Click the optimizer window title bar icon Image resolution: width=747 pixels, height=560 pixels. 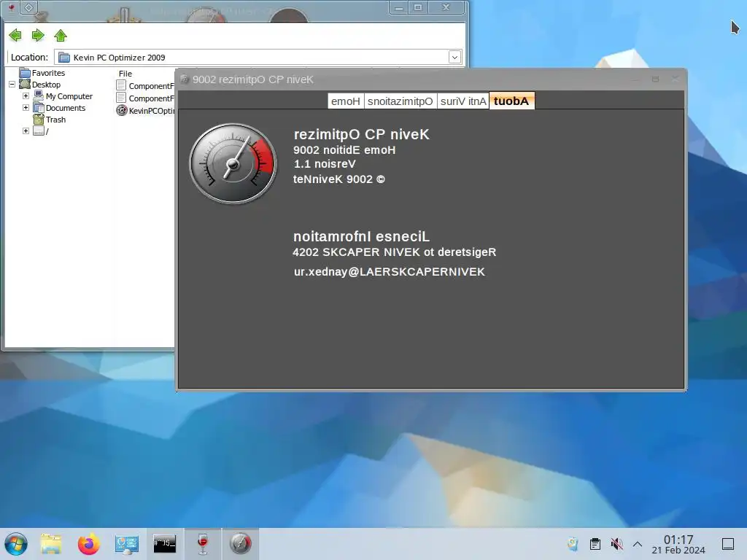coord(185,79)
